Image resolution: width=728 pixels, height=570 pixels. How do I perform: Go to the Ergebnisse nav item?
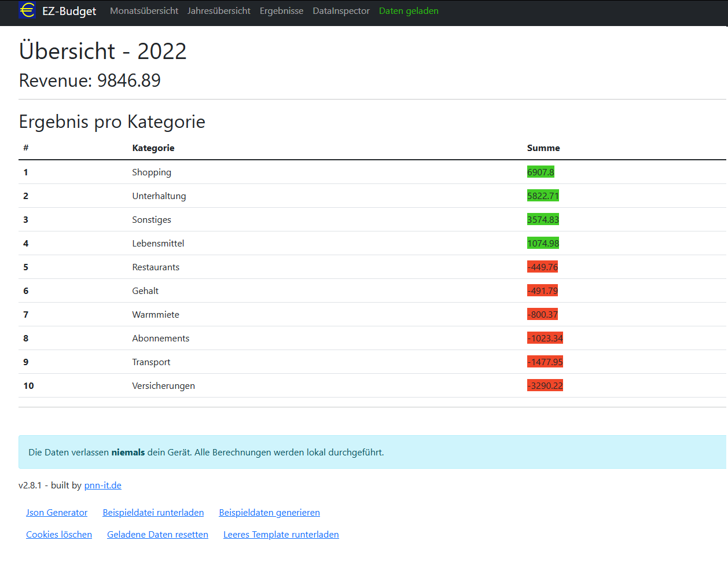coord(281,11)
